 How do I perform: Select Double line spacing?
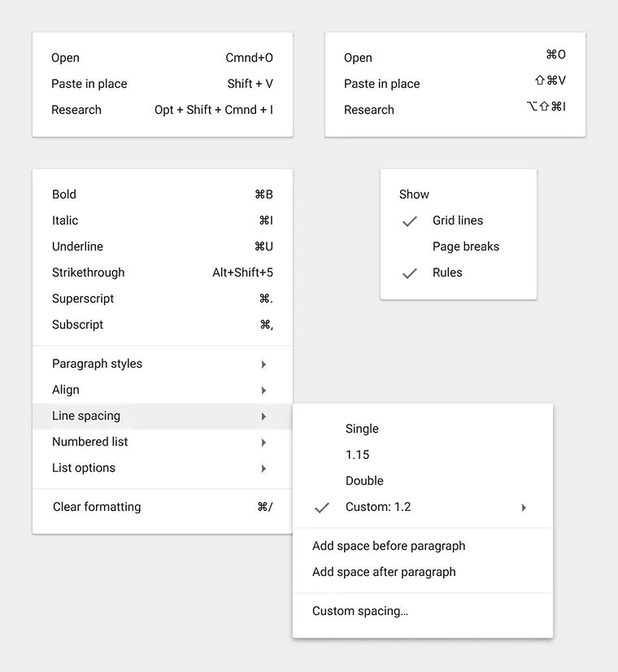click(364, 481)
